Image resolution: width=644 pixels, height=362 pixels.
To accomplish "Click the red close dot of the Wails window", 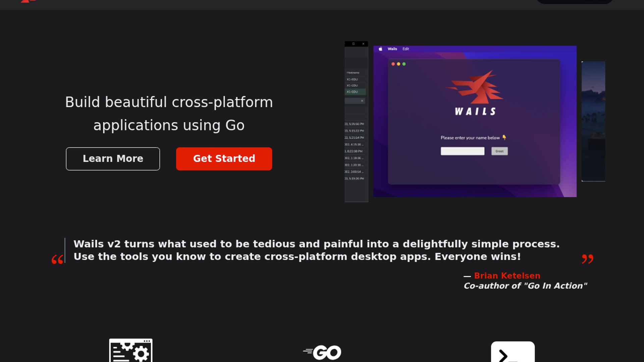I will coord(393,64).
